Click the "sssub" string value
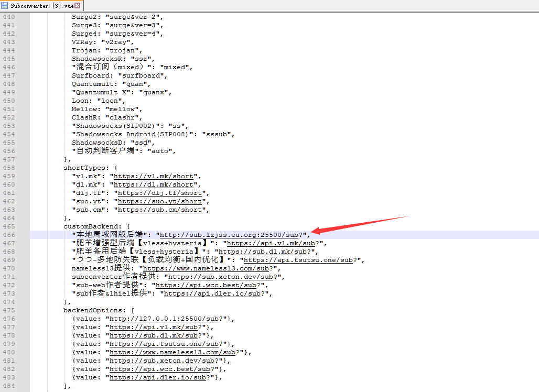 click(216, 134)
